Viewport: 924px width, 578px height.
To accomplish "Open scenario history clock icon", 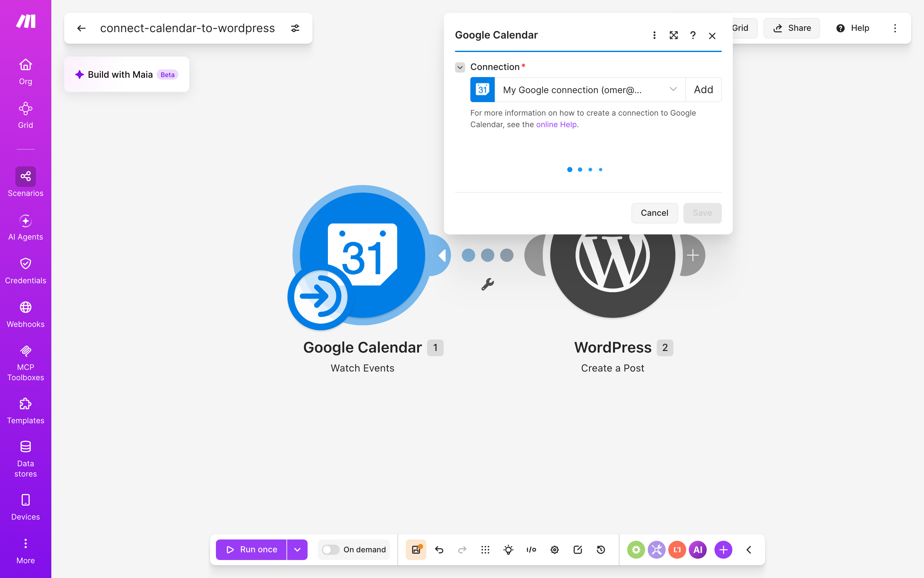I will [601, 550].
